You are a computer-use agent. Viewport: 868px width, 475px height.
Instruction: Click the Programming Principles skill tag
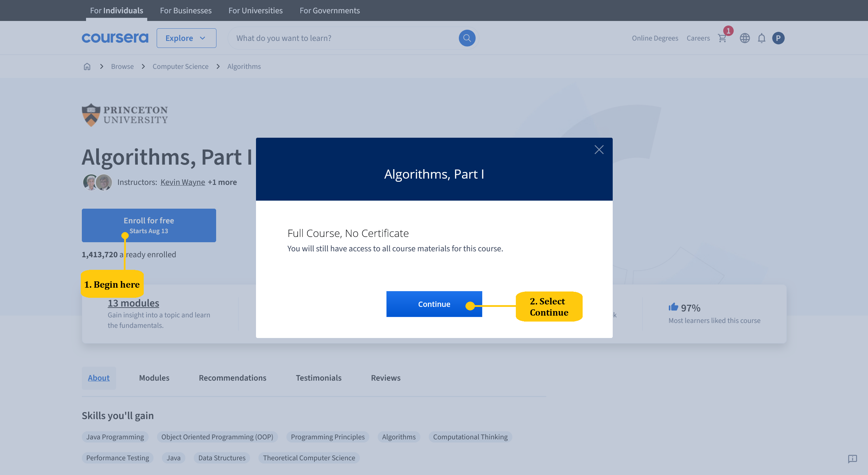[328, 437]
